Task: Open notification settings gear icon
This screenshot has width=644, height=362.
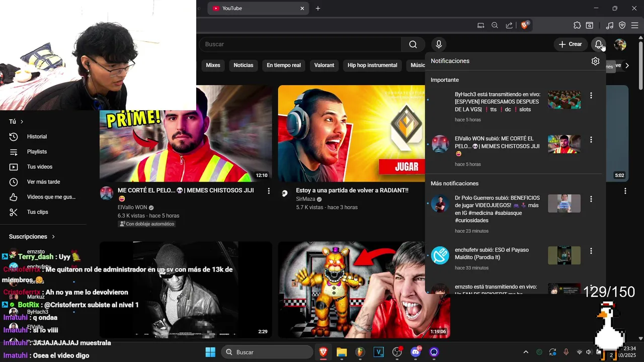Action: [x=595, y=61]
